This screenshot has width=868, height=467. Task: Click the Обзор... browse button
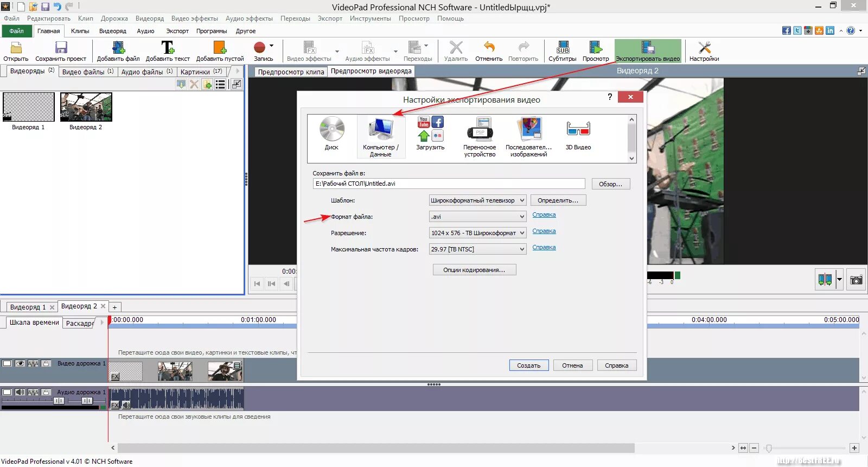click(x=610, y=184)
